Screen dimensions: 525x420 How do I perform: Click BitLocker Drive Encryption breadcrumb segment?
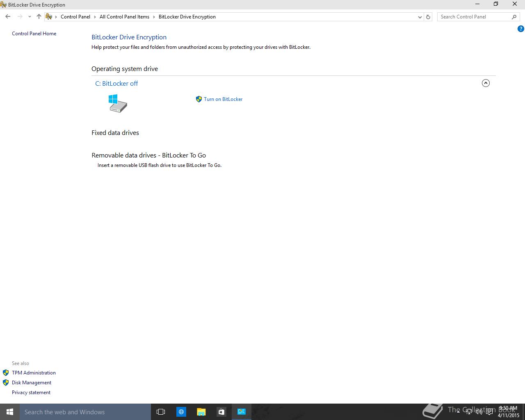click(187, 17)
